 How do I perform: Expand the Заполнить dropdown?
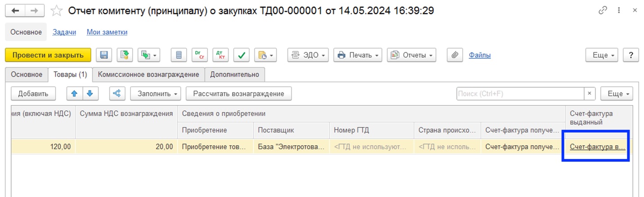156,94
